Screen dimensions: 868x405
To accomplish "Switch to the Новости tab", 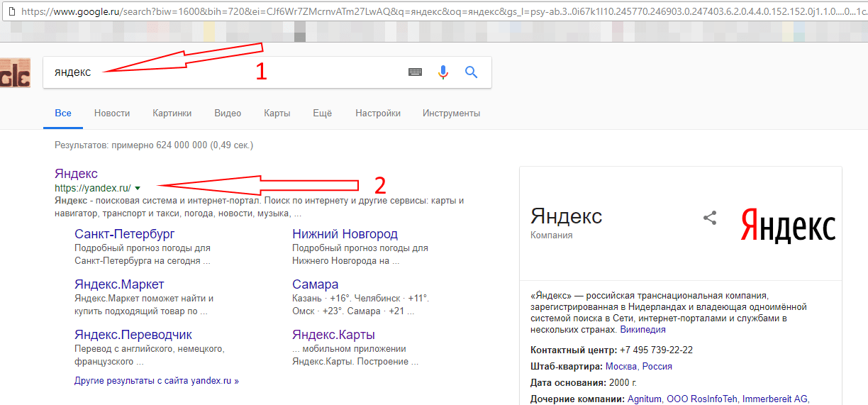I will (112, 113).
